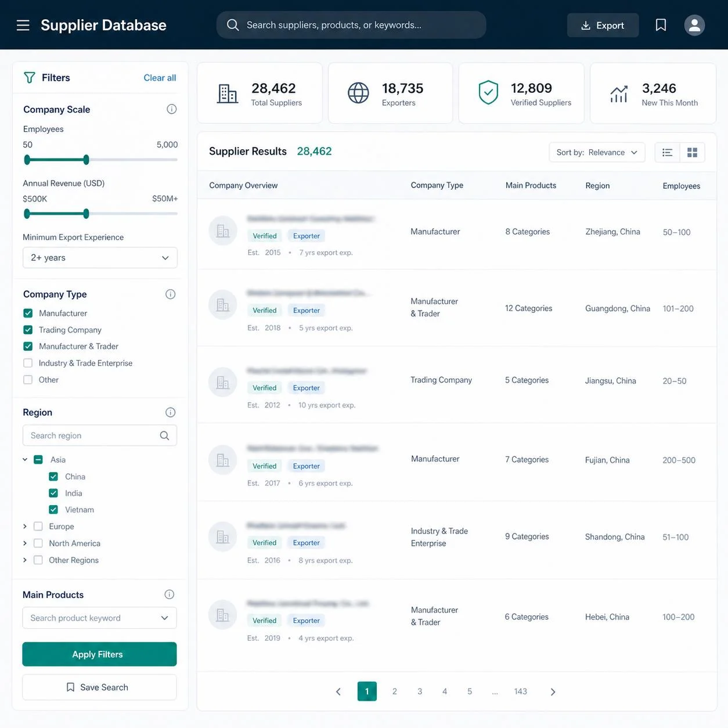728x728 pixels.
Task: Click the Apply Filters button
Action: click(x=99, y=654)
